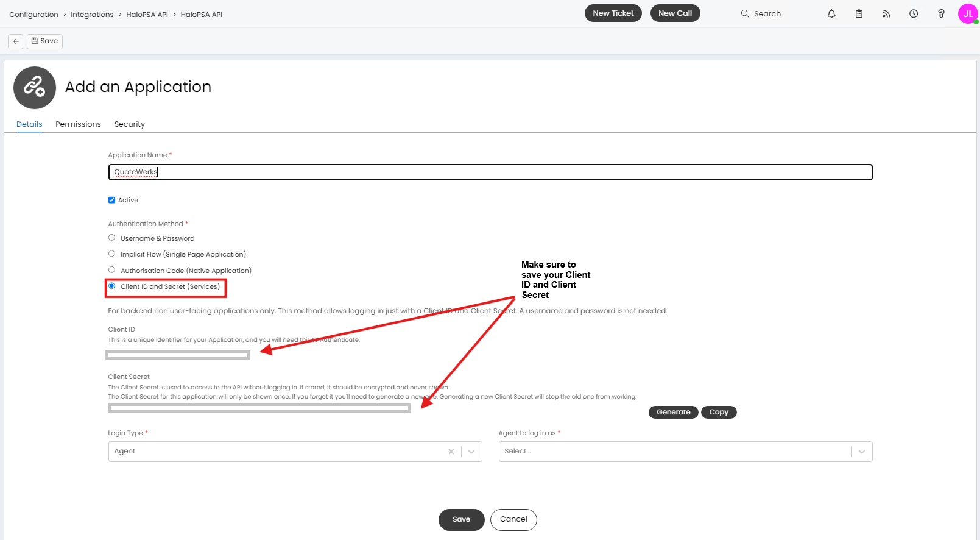The width and height of the screenshot is (980, 540).
Task: Click the Add an Application heading
Action: (x=138, y=87)
